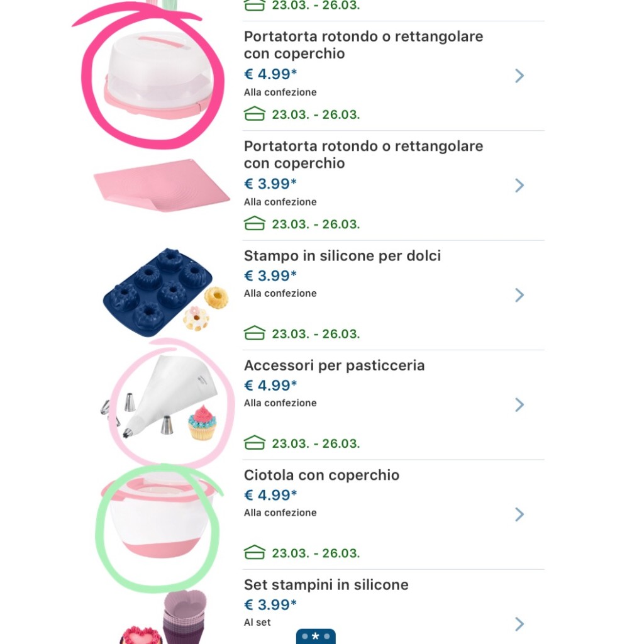Screen dimensions: 644x644
Task: Open the arrow next to Accessori per pasticceria
Action: coord(519,404)
